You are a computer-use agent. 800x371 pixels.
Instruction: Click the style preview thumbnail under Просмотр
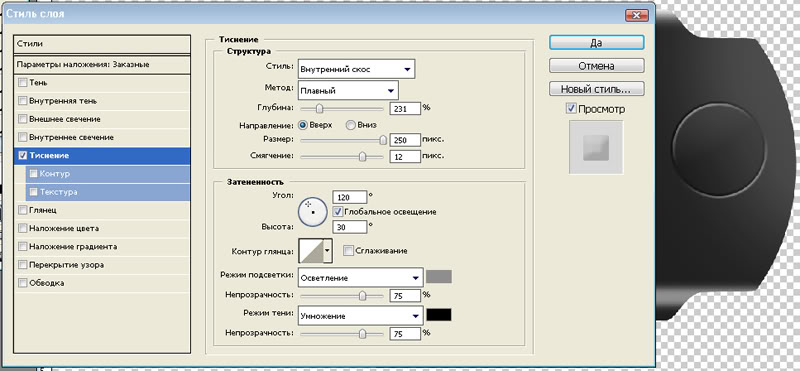click(x=596, y=147)
